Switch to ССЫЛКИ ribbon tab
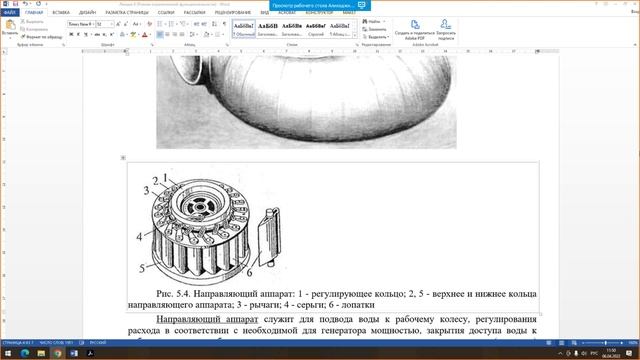The width and height of the screenshot is (640, 360). pyautogui.click(x=166, y=13)
